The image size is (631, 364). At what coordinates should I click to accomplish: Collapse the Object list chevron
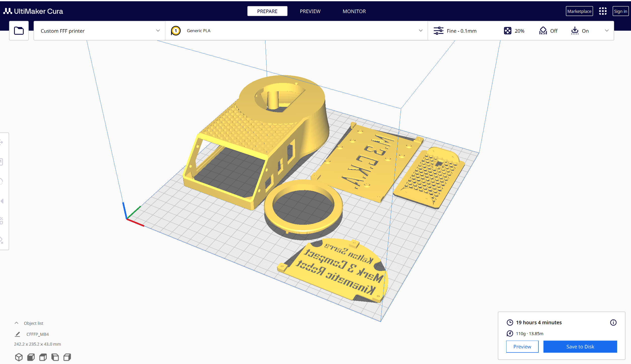17,323
